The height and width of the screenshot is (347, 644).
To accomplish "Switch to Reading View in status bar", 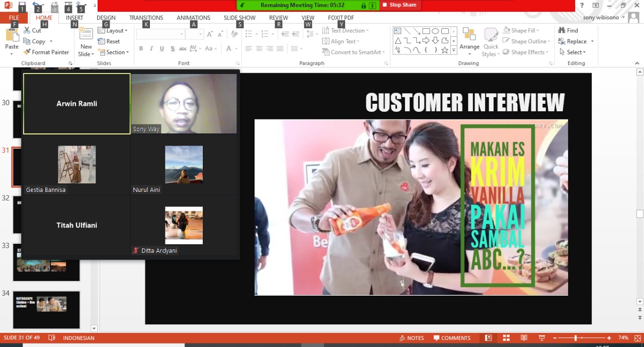I will [x=524, y=338].
